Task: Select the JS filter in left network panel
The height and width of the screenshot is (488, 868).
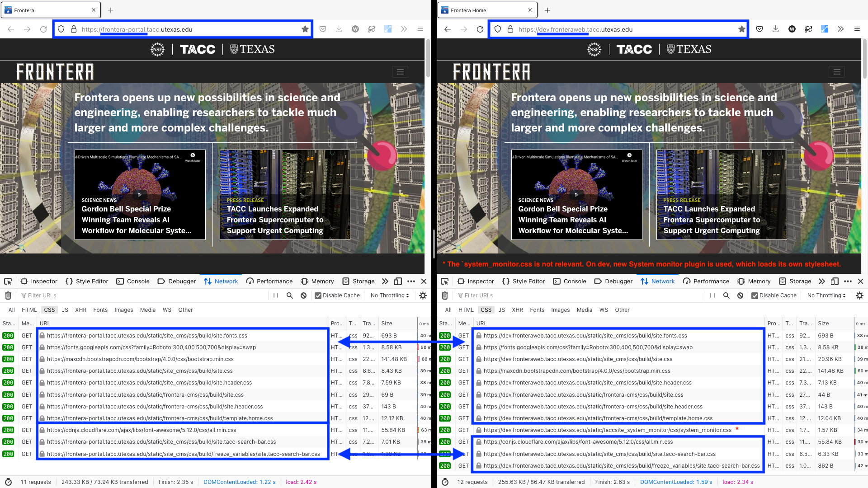Action: (x=65, y=310)
